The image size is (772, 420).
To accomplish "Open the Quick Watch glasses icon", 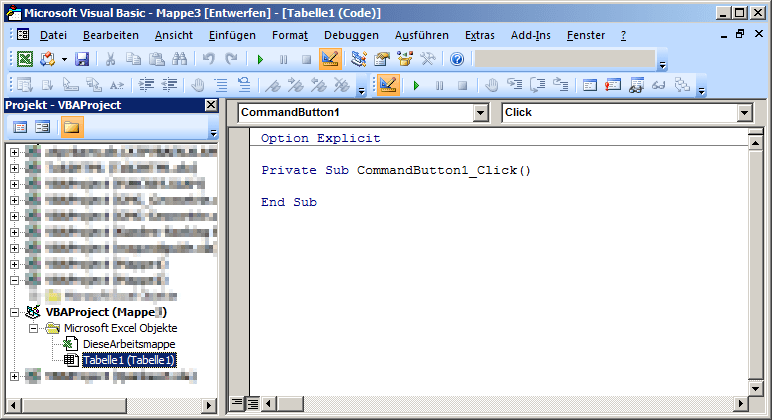I will 659,86.
